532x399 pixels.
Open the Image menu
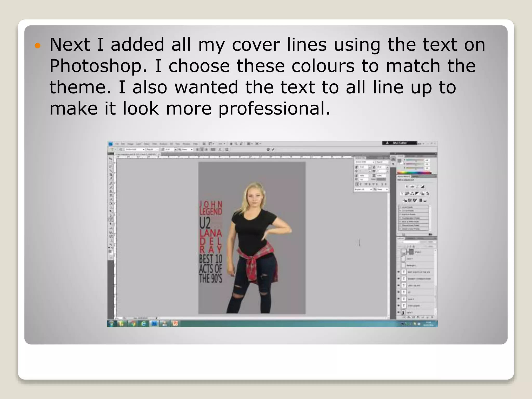tap(131, 144)
